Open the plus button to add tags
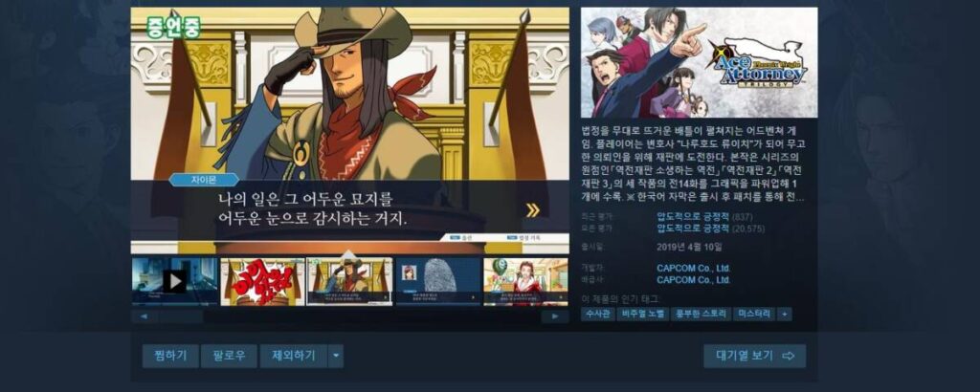This screenshot has height=392, width=980. [x=785, y=314]
